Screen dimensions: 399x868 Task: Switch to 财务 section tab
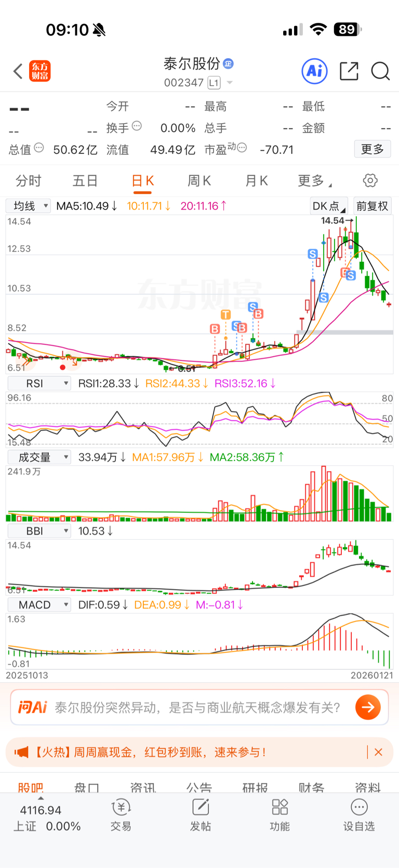(311, 787)
